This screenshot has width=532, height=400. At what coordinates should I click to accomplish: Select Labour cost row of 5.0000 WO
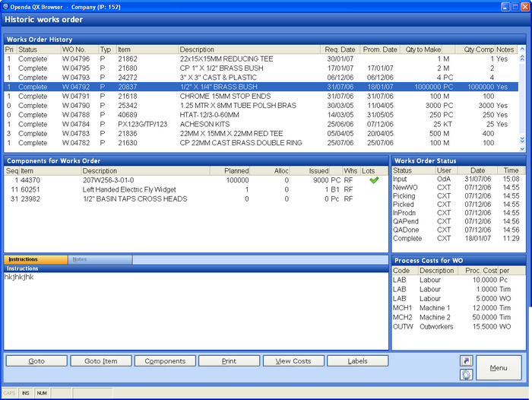[x=458, y=299]
